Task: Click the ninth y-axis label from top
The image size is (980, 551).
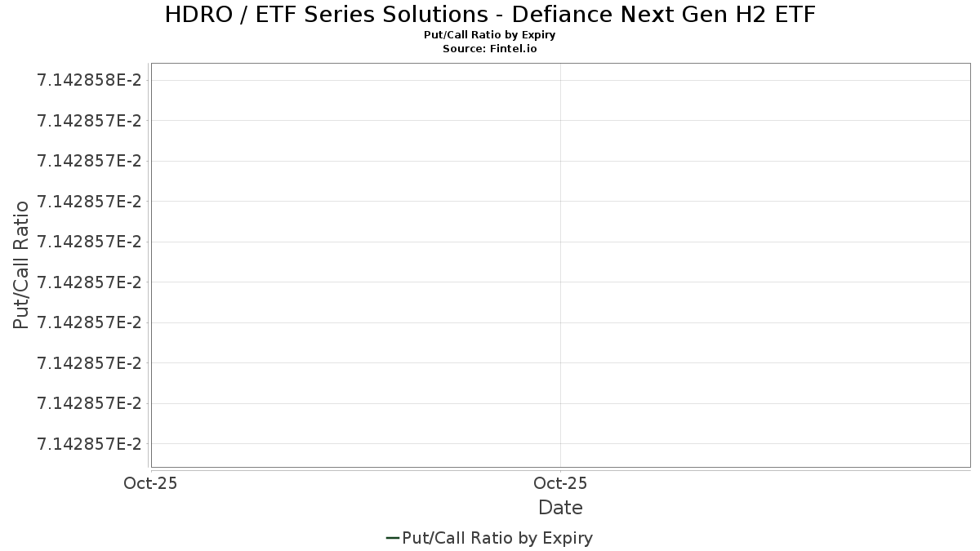Action: tap(89, 403)
